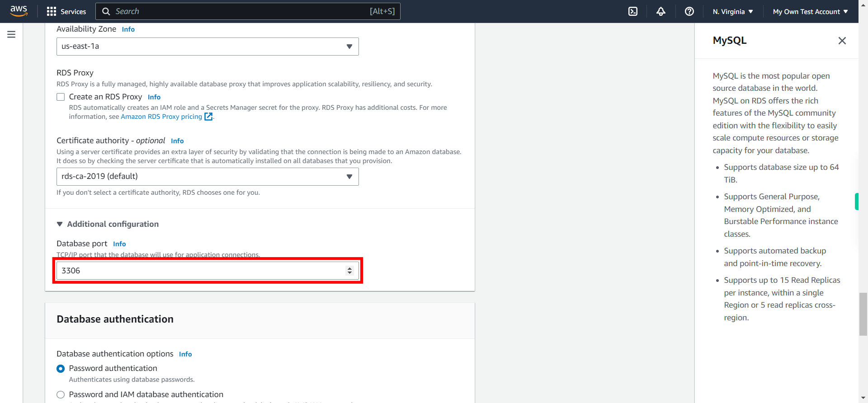
Task: Select Password and IAM database authentication
Action: click(61, 395)
